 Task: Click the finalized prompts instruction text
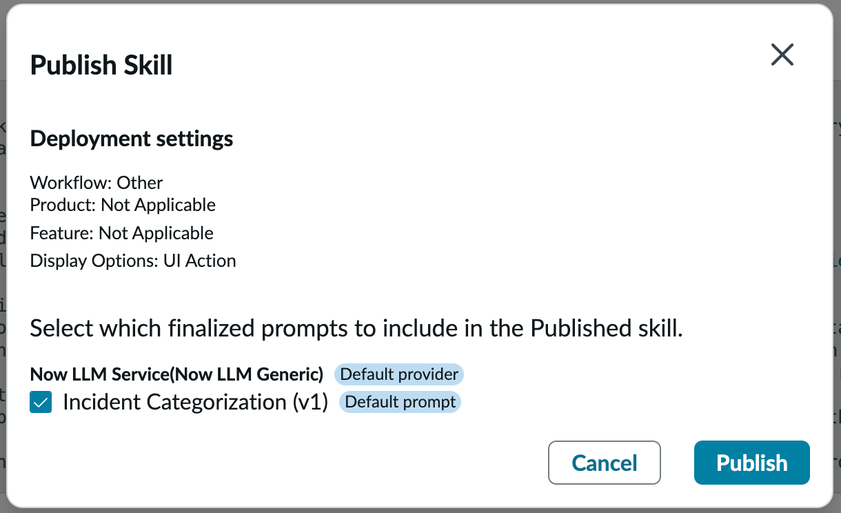[355, 328]
